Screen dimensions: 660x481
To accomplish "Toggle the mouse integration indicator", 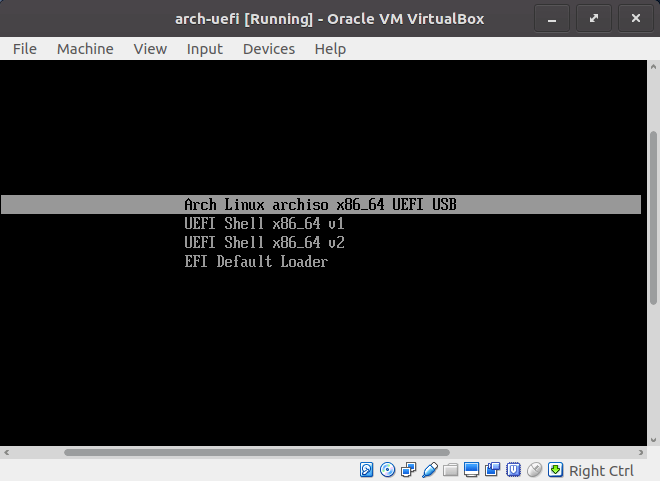I will click(535, 470).
